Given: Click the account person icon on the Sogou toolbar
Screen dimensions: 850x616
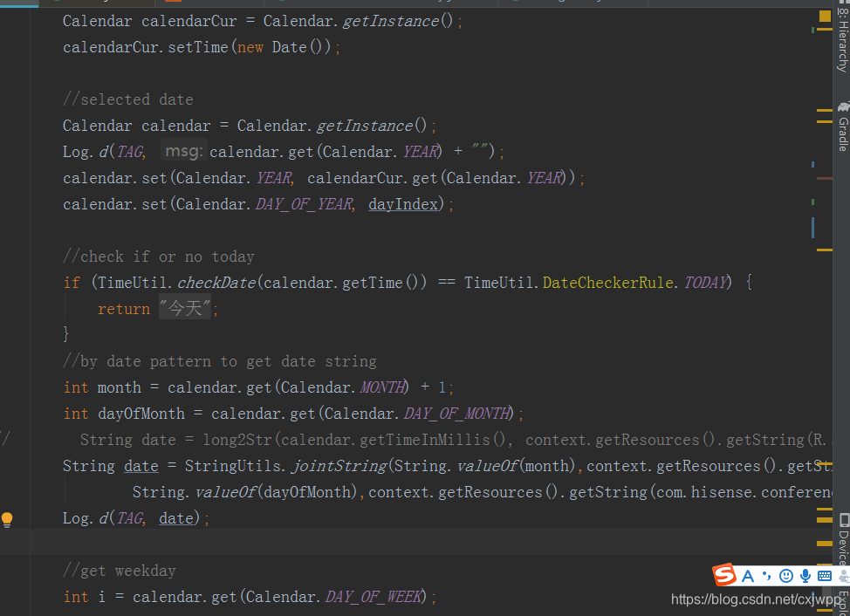Looking at the screenshot, I should coord(843,575).
